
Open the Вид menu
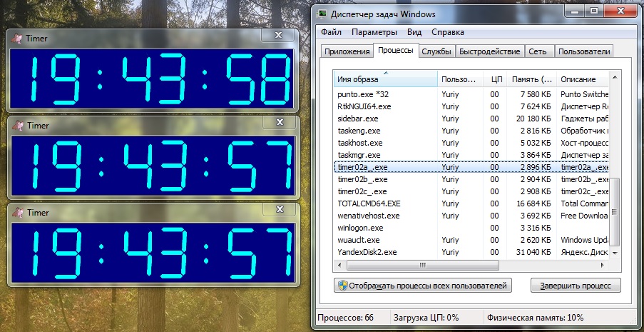pos(414,32)
